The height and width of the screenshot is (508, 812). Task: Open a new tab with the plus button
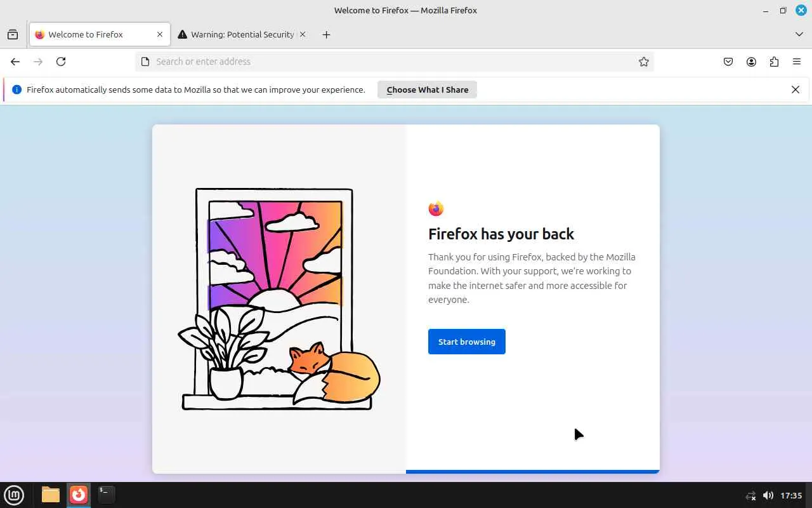coord(326,34)
